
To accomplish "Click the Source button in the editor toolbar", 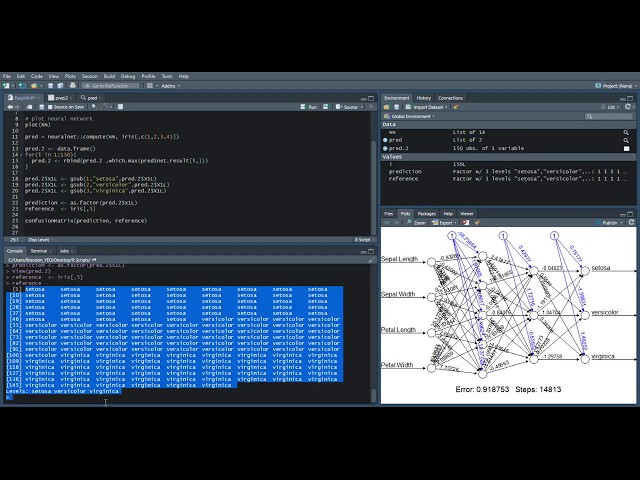I will tap(347, 107).
